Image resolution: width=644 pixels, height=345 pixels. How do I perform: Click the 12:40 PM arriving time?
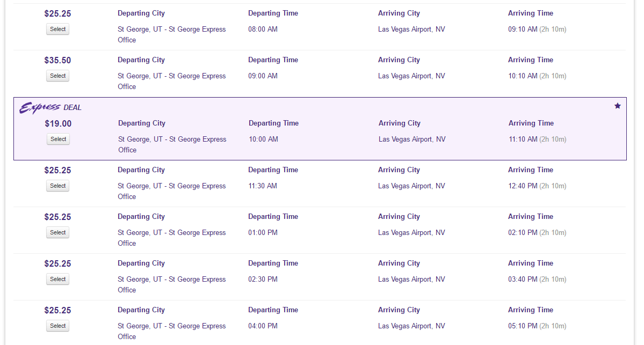click(523, 186)
